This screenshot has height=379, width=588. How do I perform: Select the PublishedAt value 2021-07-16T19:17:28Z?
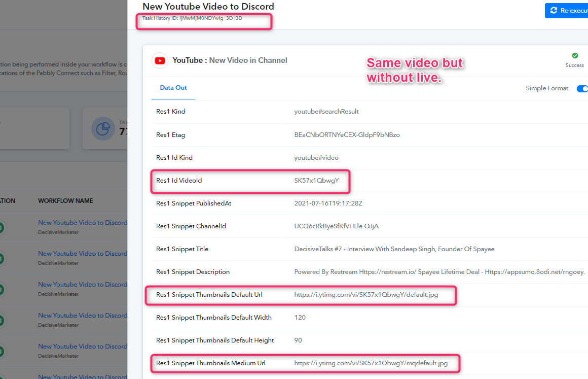(328, 203)
